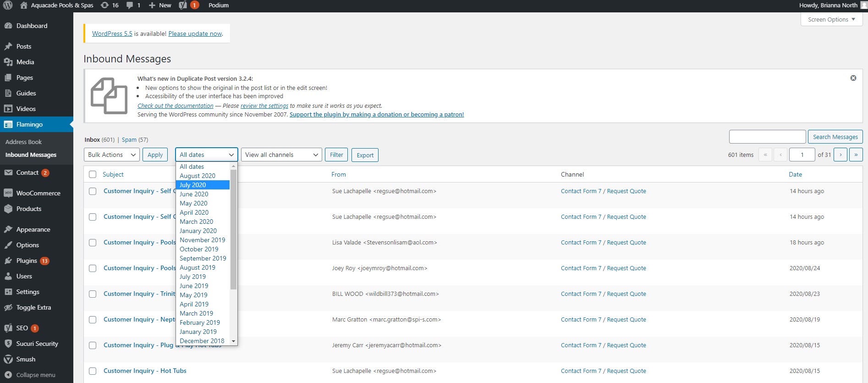Click the updates icon showing 16
868x383 pixels.
coord(104,6)
